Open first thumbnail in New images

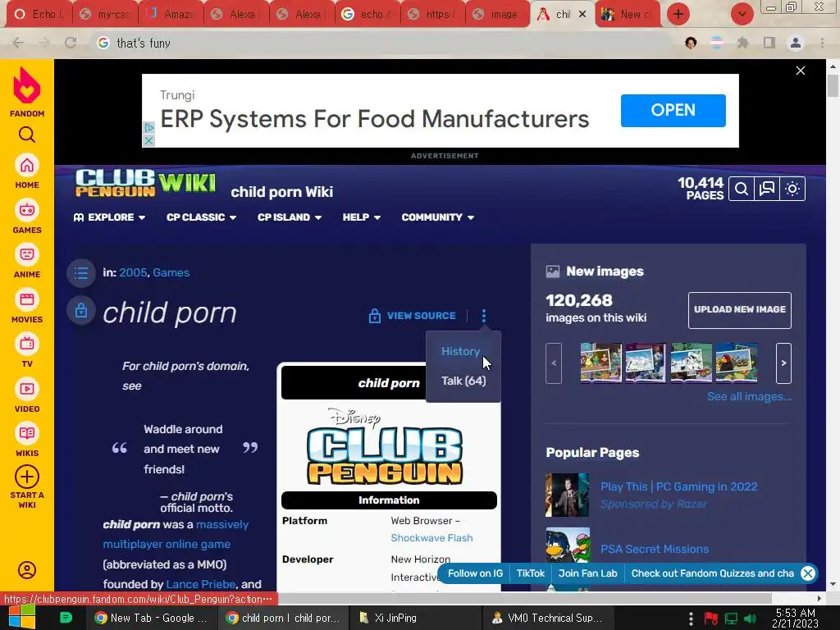[601, 363]
